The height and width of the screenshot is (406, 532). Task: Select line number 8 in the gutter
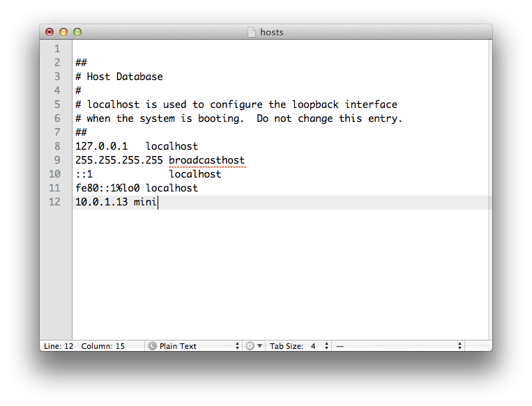[x=57, y=146]
